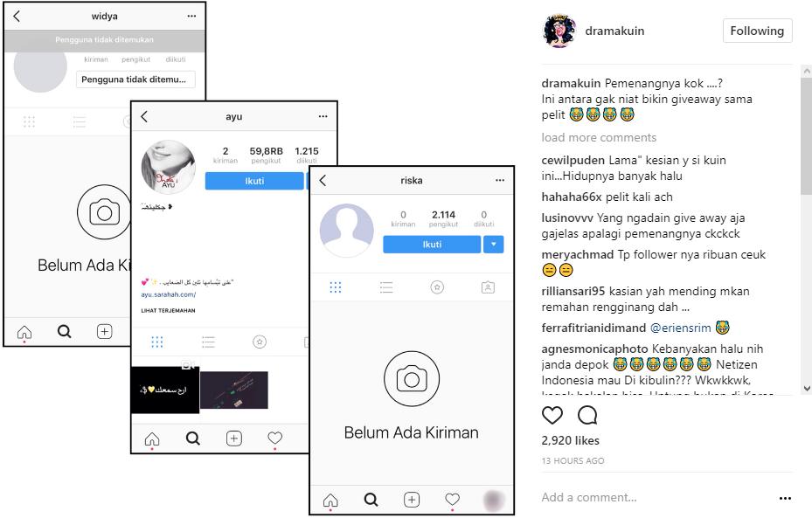Open more options dots beside comment field
The width and height of the screenshot is (812, 518).
[x=785, y=498]
